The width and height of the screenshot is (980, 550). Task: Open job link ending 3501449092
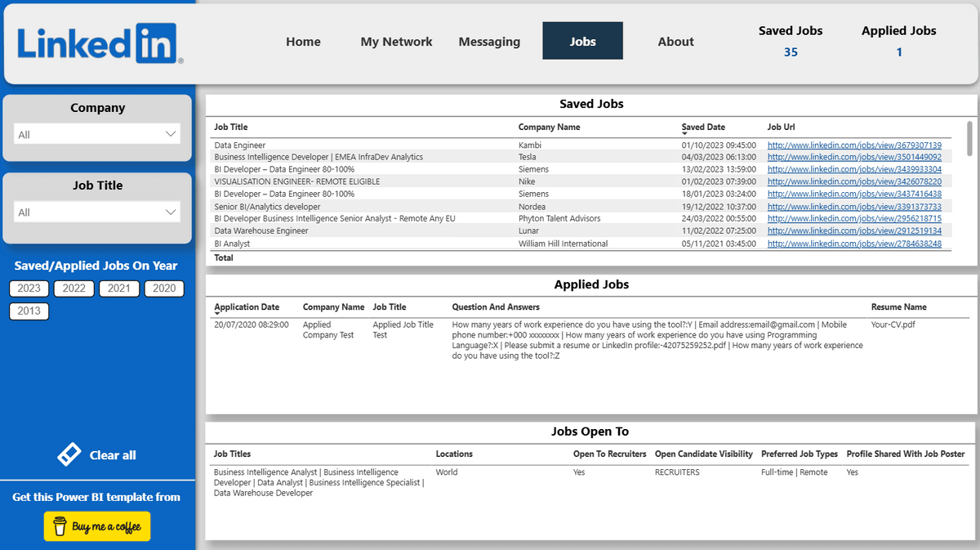[854, 157]
